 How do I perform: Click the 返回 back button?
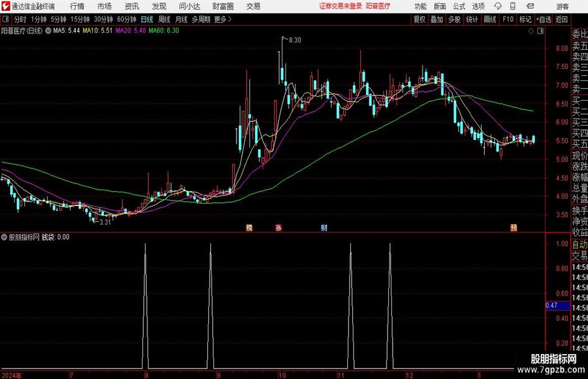(x=561, y=19)
